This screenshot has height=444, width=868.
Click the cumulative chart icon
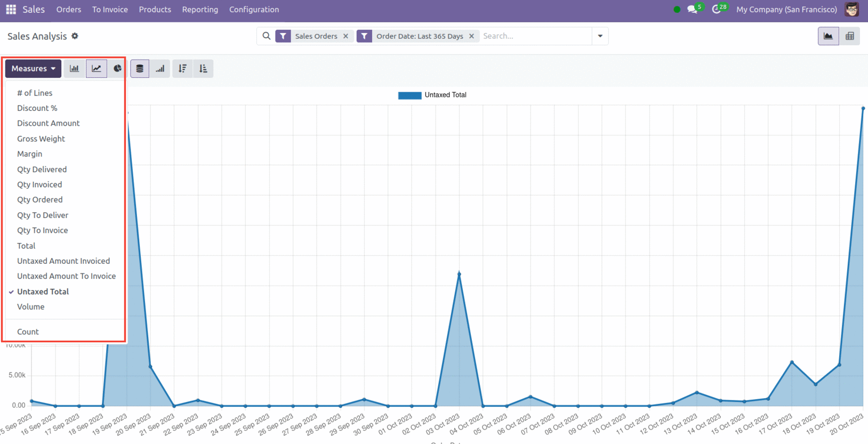pyautogui.click(x=160, y=69)
